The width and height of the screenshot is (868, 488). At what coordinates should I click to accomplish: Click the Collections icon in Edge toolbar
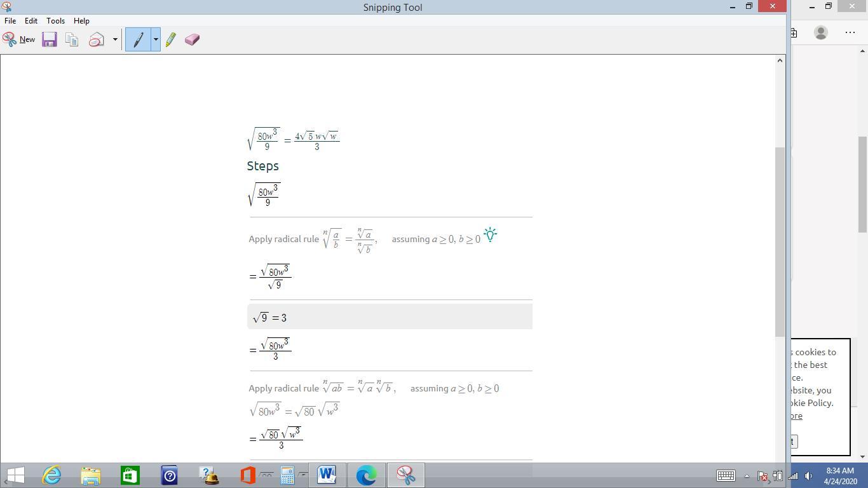point(794,32)
